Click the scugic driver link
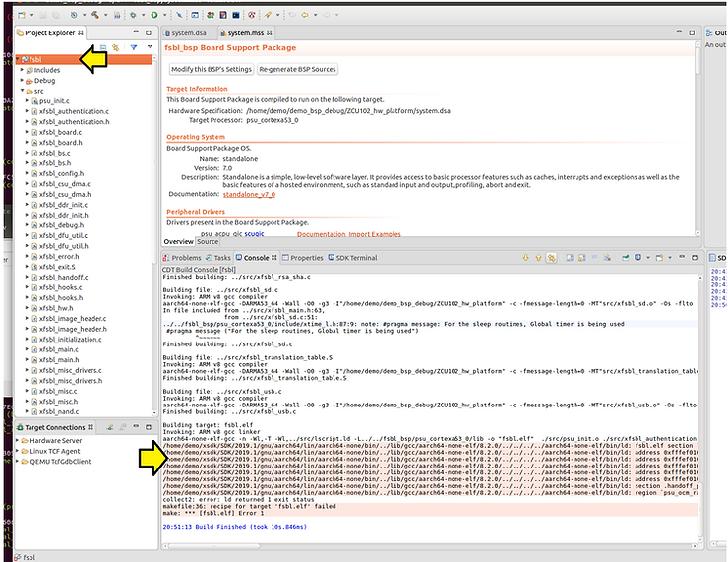The height and width of the screenshot is (562, 728). 254,233
